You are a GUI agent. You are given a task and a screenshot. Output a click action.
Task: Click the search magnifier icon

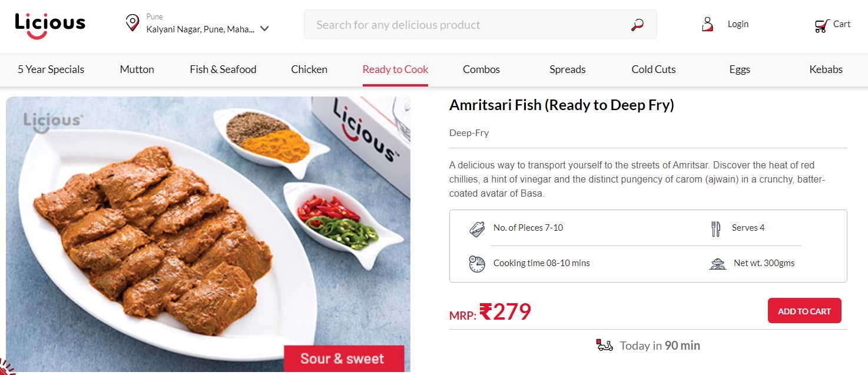(637, 25)
